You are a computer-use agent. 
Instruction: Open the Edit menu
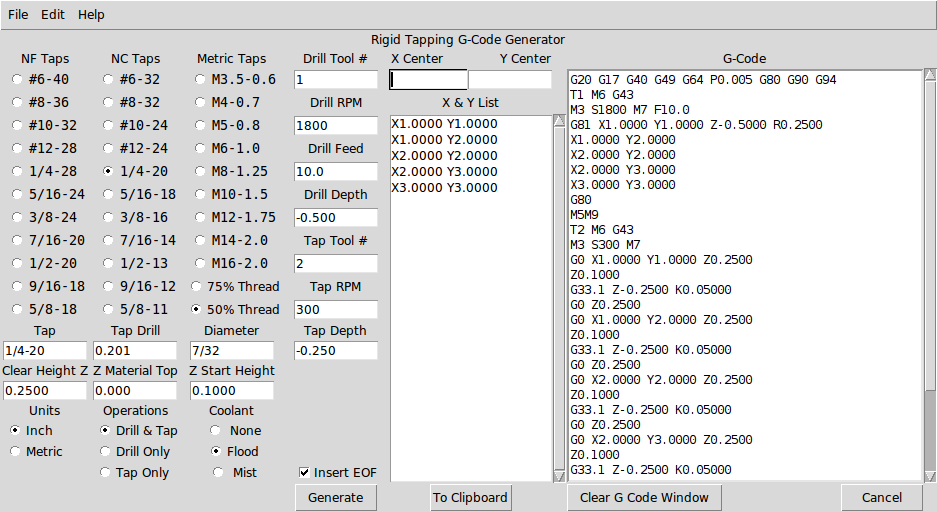(x=53, y=14)
